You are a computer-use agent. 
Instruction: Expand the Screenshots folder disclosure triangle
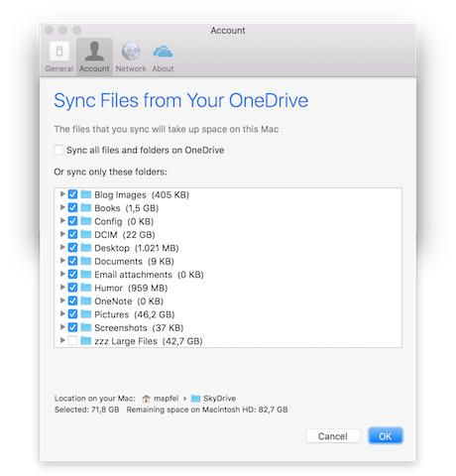62,327
